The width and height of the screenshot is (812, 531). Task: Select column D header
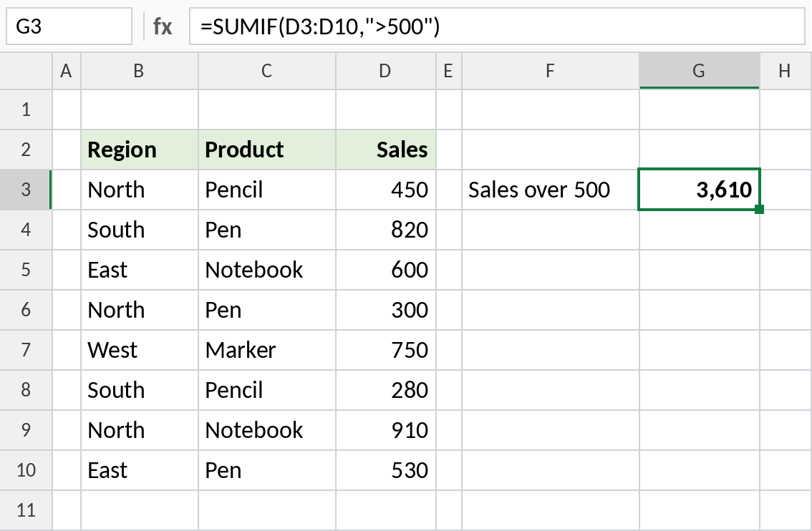386,71
